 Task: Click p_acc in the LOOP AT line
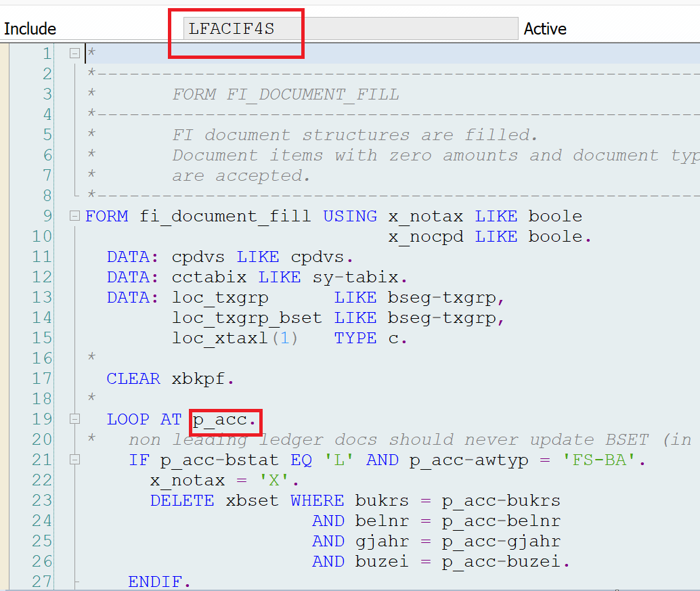click(225, 419)
